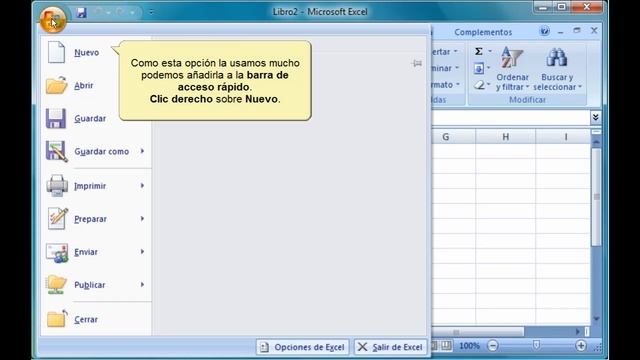Image resolution: width=640 pixels, height=360 pixels.
Task: Click the horizontal scrollbar right arrow
Action: coord(578,332)
